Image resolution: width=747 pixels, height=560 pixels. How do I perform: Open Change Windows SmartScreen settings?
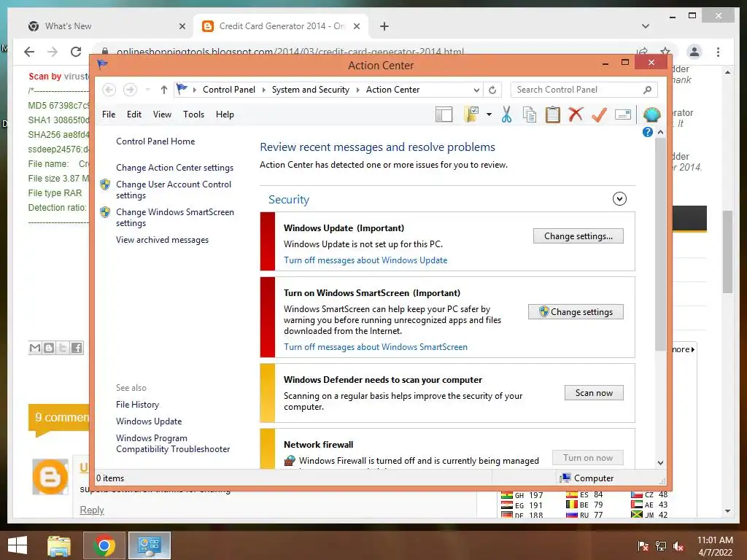coord(175,217)
